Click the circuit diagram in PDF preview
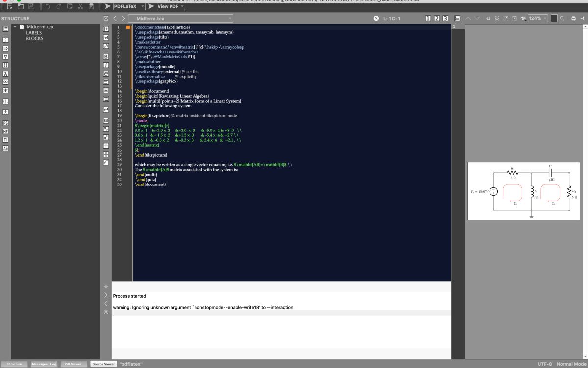This screenshot has width=588, height=368. (524, 191)
